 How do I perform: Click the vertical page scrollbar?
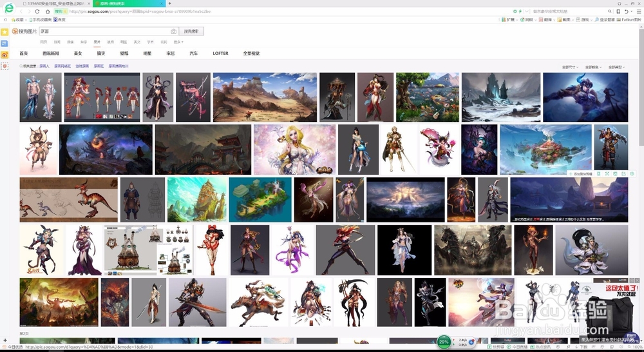click(x=641, y=88)
